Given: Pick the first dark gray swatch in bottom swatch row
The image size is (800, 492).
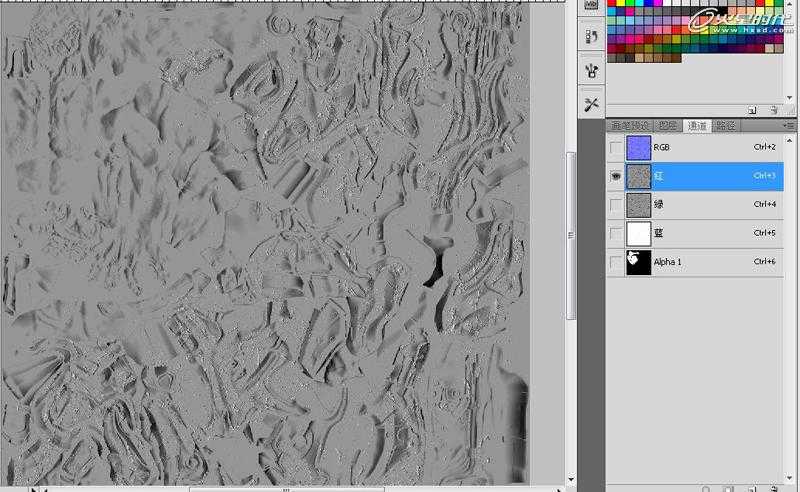Looking at the screenshot, I should click(x=612, y=58).
